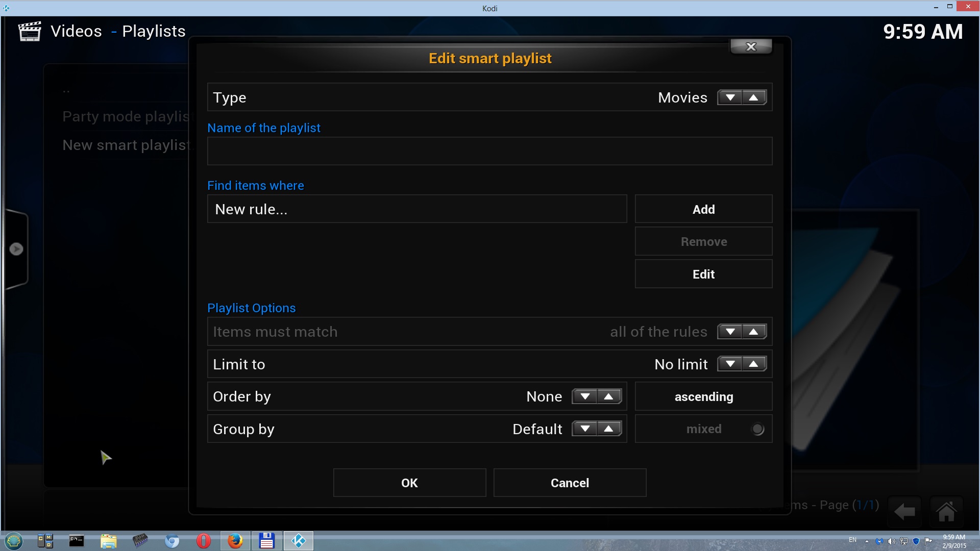Decrease the Limit to value

click(x=730, y=364)
